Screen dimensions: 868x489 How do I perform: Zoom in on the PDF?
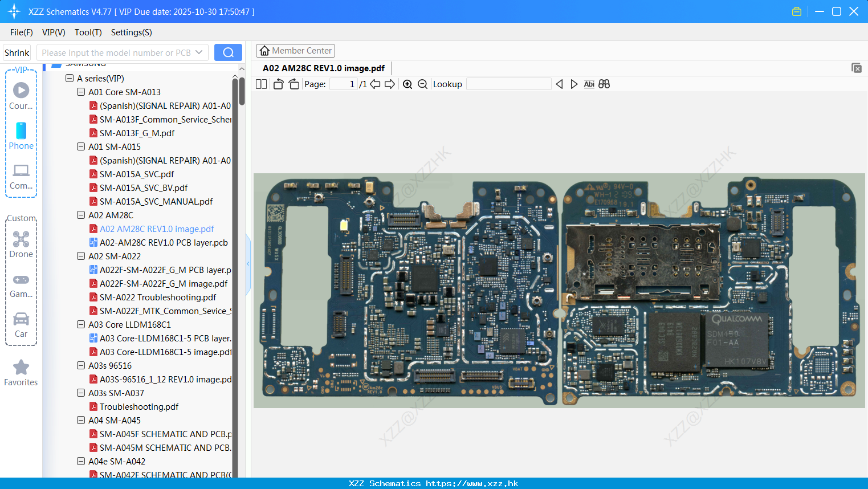[407, 84]
